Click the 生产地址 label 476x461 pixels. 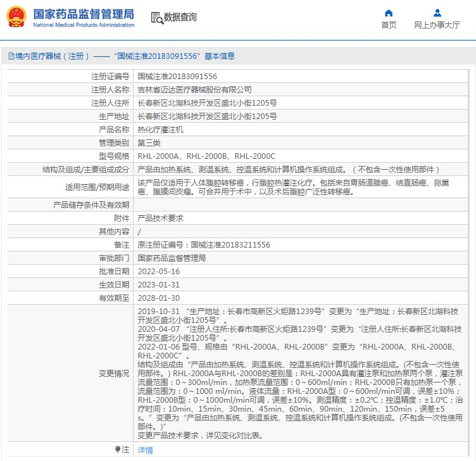pyautogui.click(x=114, y=117)
